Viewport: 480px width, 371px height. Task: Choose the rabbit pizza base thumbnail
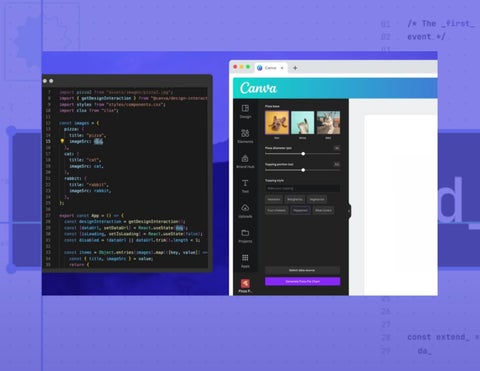[328, 123]
